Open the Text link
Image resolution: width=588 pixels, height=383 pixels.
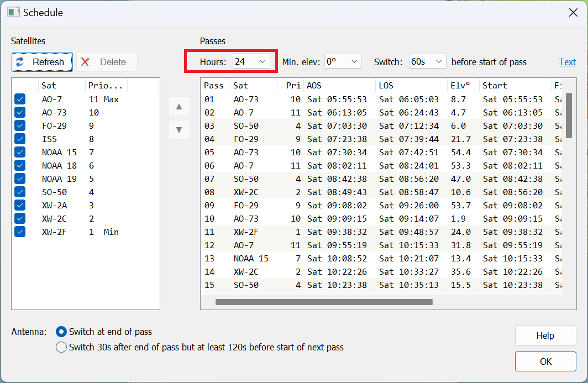[567, 62]
